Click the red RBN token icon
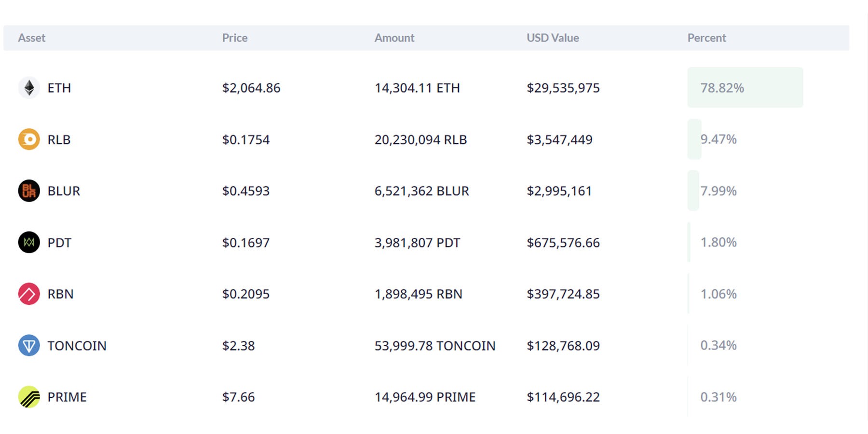Image resolution: width=868 pixels, height=434 pixels. pos(29,294)
